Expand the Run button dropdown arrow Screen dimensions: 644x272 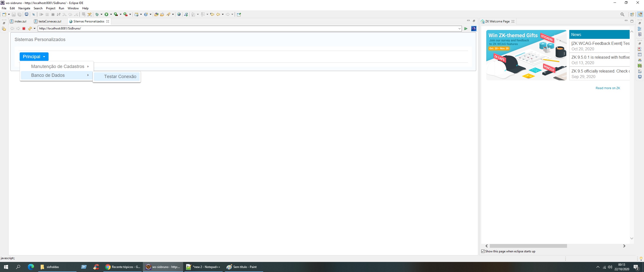pyautogui.click(x=111, y=14)
